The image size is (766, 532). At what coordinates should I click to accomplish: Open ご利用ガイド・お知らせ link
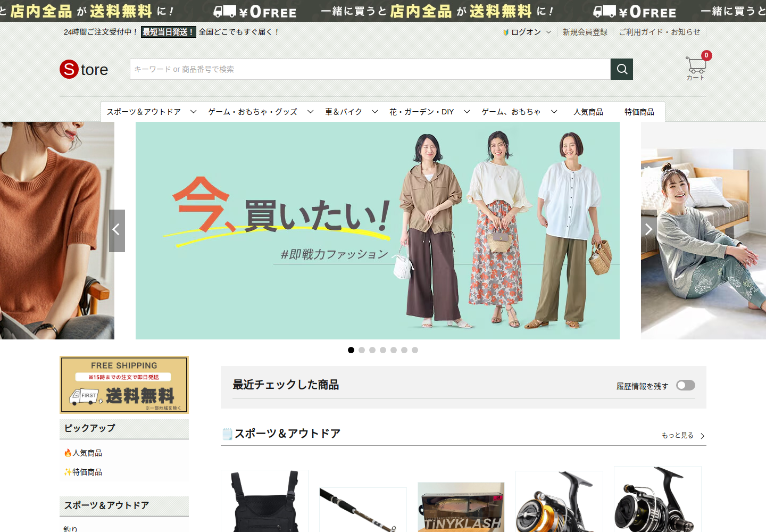pyautogui.click(x=660, y=32)
